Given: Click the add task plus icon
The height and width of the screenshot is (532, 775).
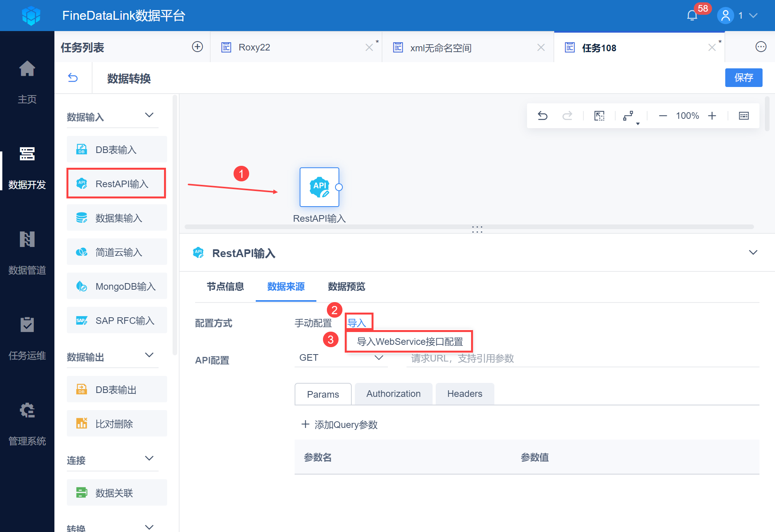Looking at the screenshot, I should pyautogui.click(x=197, y=47).
